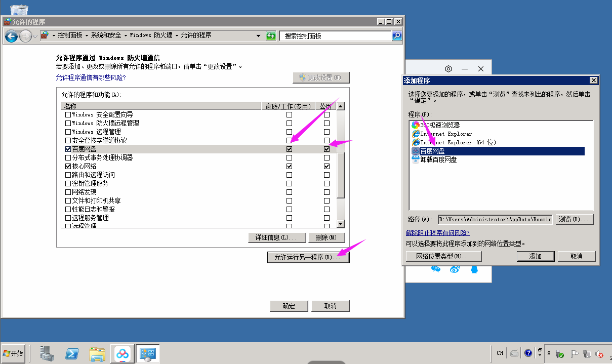This screenshot has width=612, height=364.
Task: Open the hexagon settings icon of Baidu Netdisk
Action: (x=448, y=69)
